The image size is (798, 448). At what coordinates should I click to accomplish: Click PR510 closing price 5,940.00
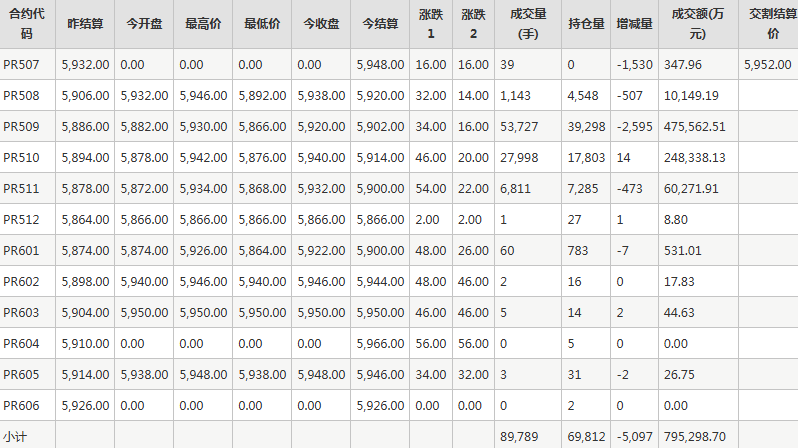click(x=321, y=158)
